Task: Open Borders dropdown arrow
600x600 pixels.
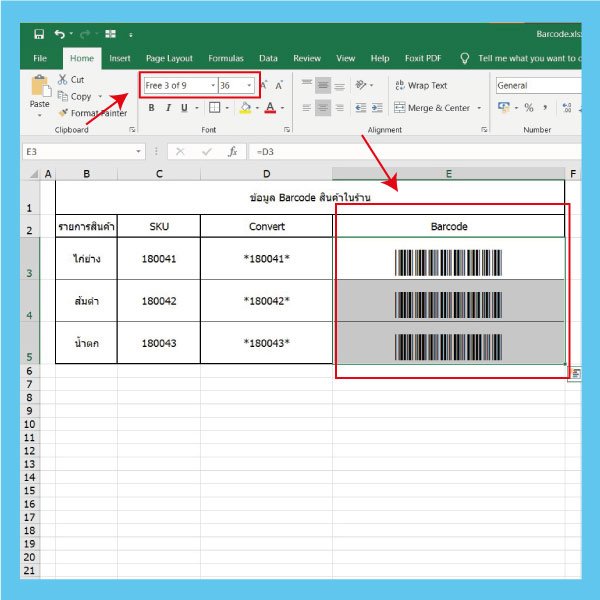Action: tap(227, 108)
